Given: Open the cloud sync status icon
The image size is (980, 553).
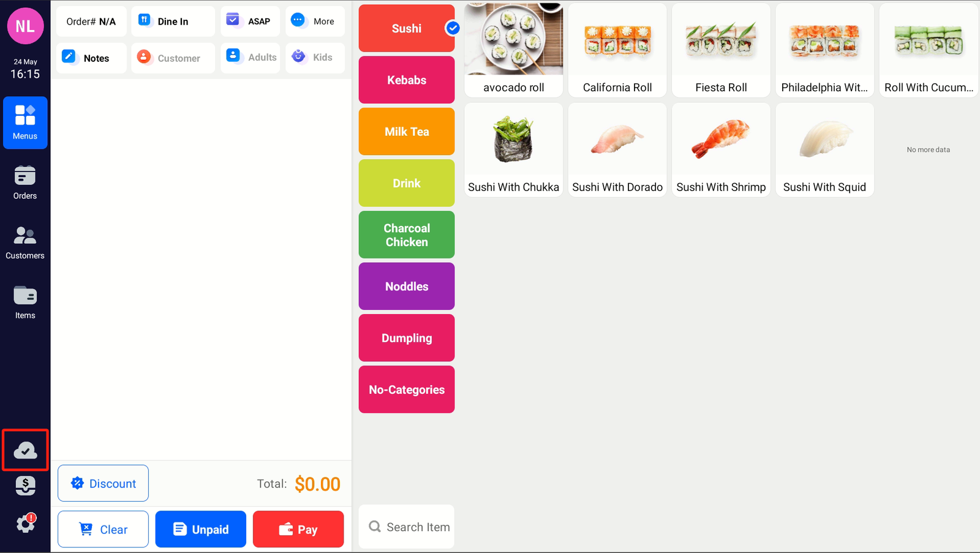Looking at the screenshot, I should click(x=25, y=450).
